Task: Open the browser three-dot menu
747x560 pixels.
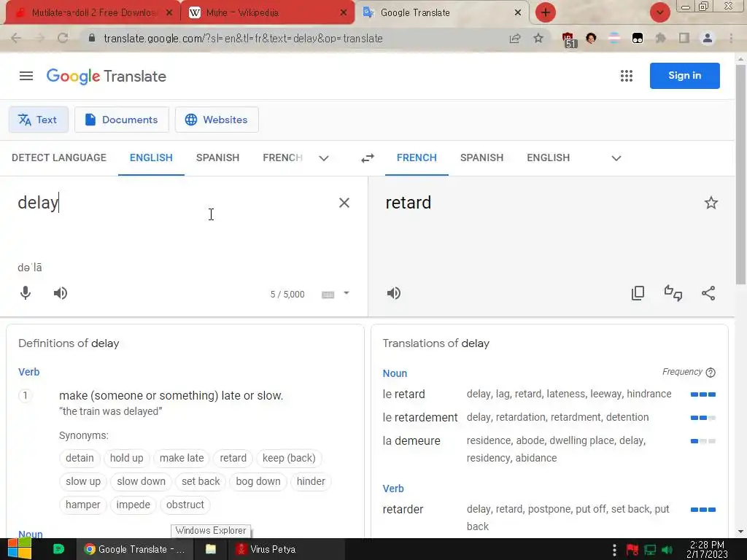Action: (731, 38)
